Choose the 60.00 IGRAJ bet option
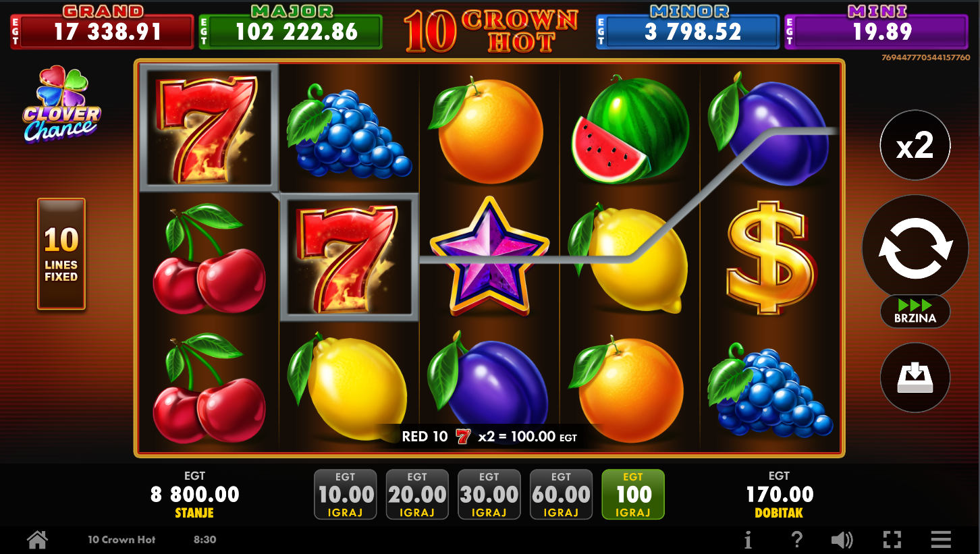This screenshot has height=554, width=980. tap(561, 495)
